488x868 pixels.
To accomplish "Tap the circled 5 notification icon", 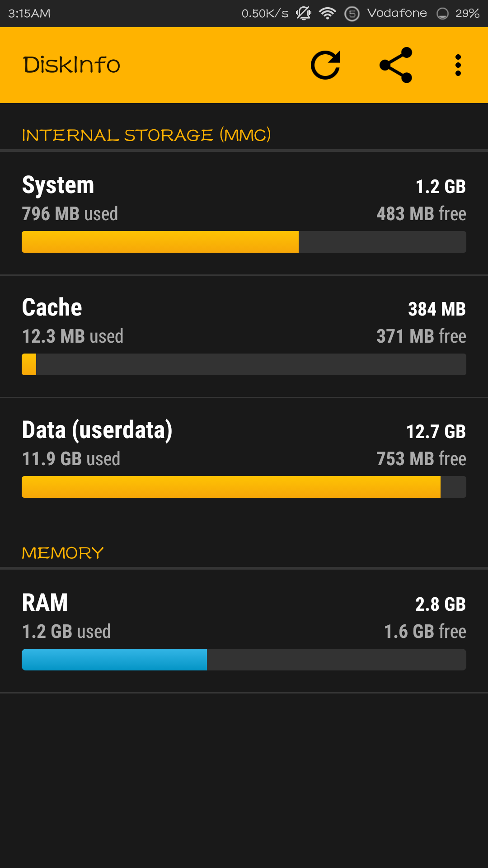I will (352, 14).
